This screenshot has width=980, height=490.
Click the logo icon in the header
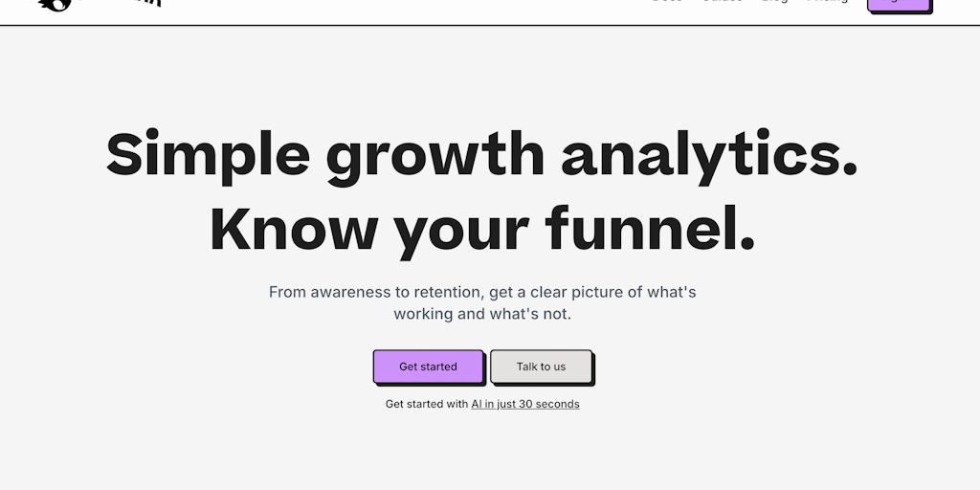(56, 4)
